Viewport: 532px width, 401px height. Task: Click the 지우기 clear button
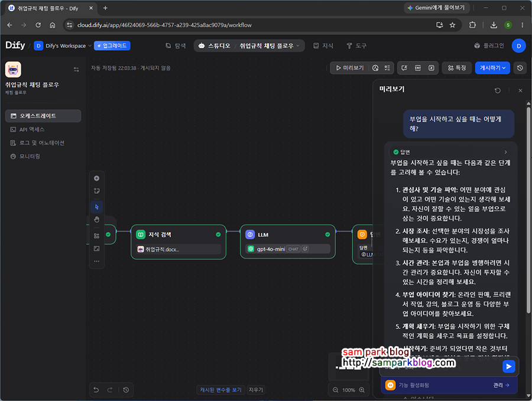pyautogui.click(x=256, y=390)
